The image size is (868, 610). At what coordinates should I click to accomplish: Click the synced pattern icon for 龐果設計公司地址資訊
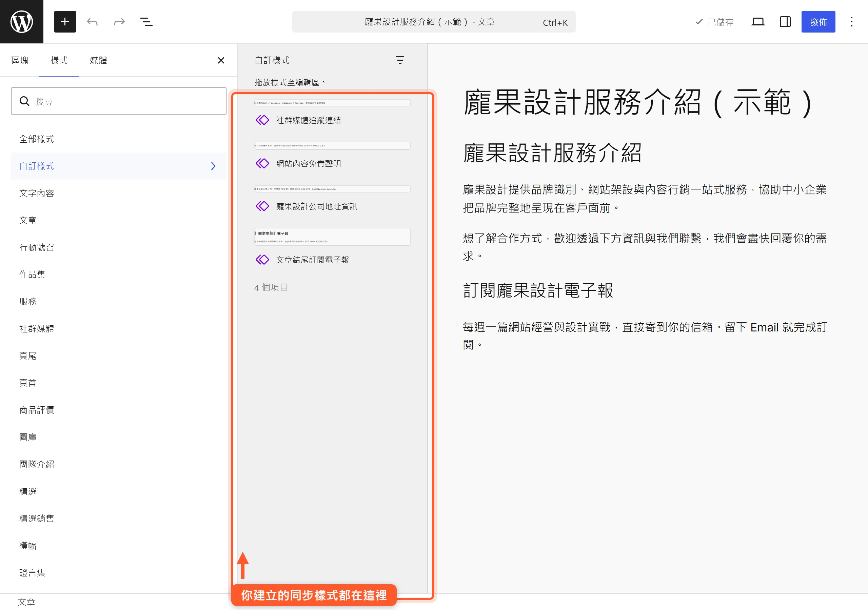point(262,206)
